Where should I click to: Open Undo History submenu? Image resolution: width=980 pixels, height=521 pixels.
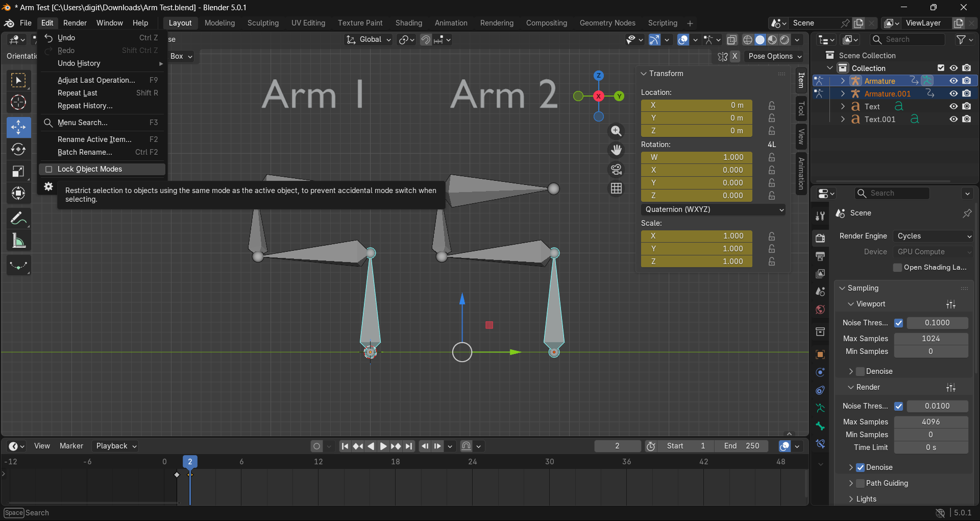pyautogui.click(x=102, y=63)
